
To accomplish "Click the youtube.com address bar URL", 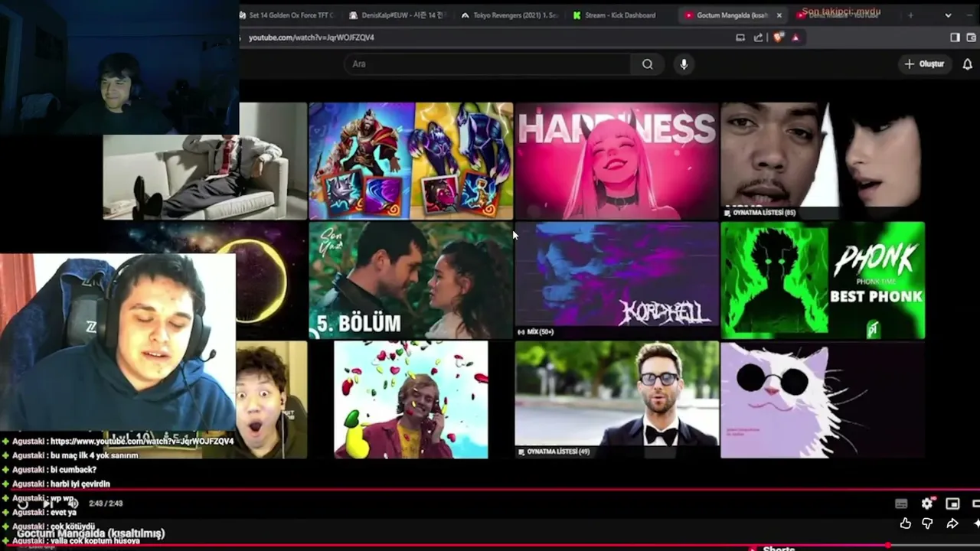I will (x=312, y=37).
